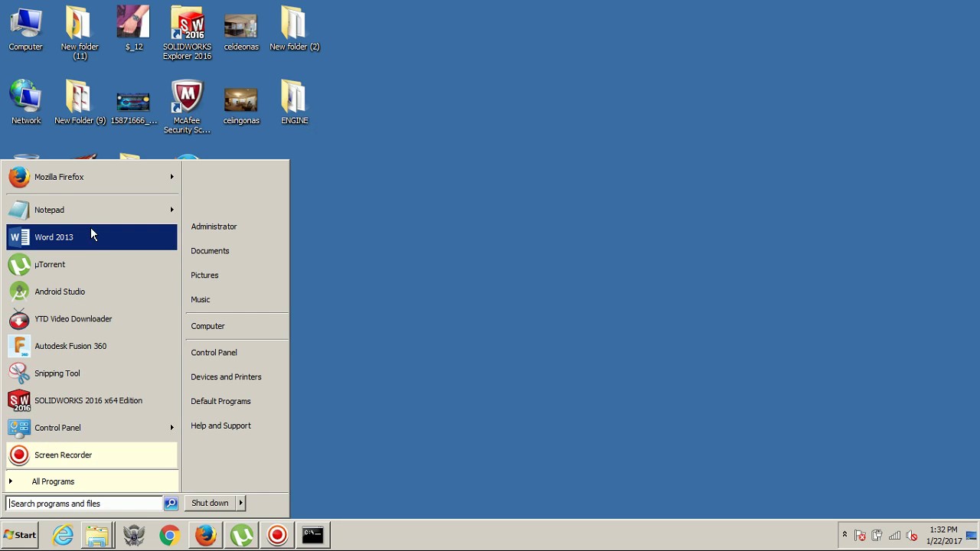Click the Shut down button

click(x=210, y=503)
